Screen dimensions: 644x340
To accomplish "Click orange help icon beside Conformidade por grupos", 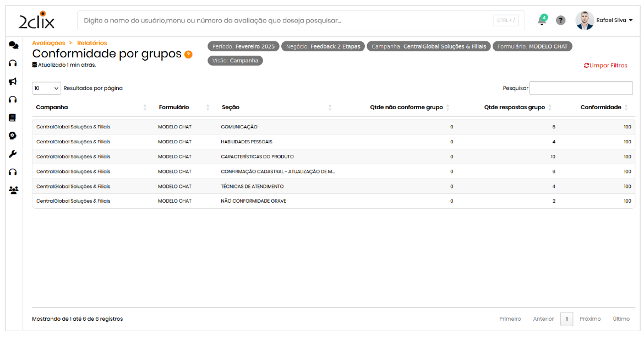I will [x=188, y=55].
